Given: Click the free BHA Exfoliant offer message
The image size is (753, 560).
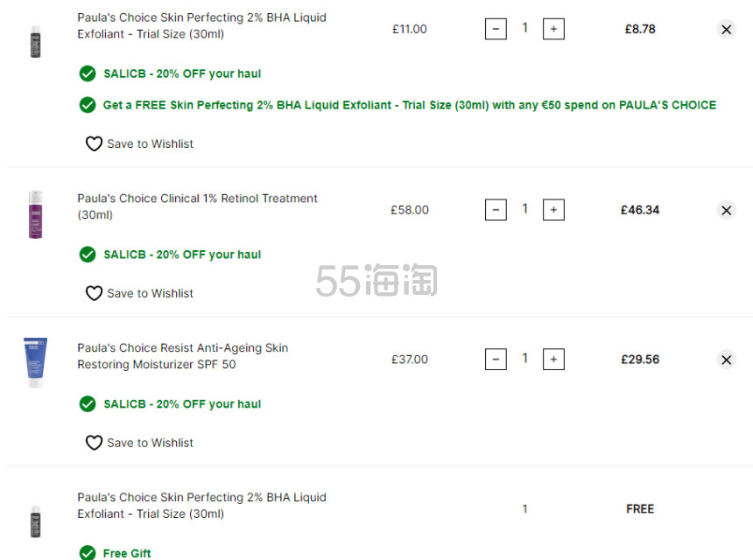Looking at the screenshot, I should (410, 105).
